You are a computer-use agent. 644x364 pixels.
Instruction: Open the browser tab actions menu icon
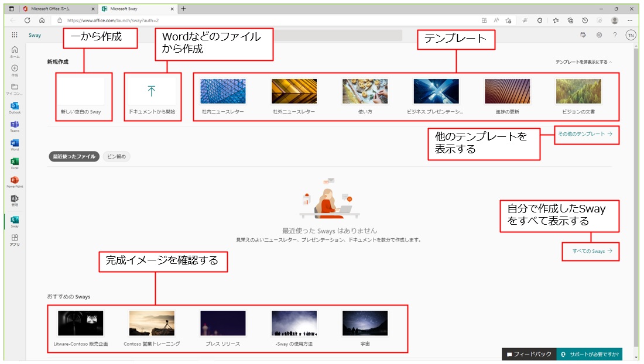[12, 9]
